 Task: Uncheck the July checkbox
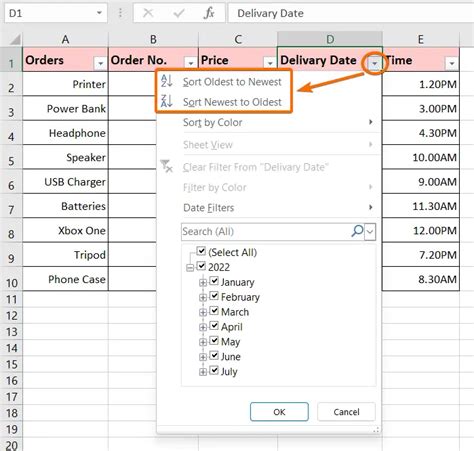214,370
